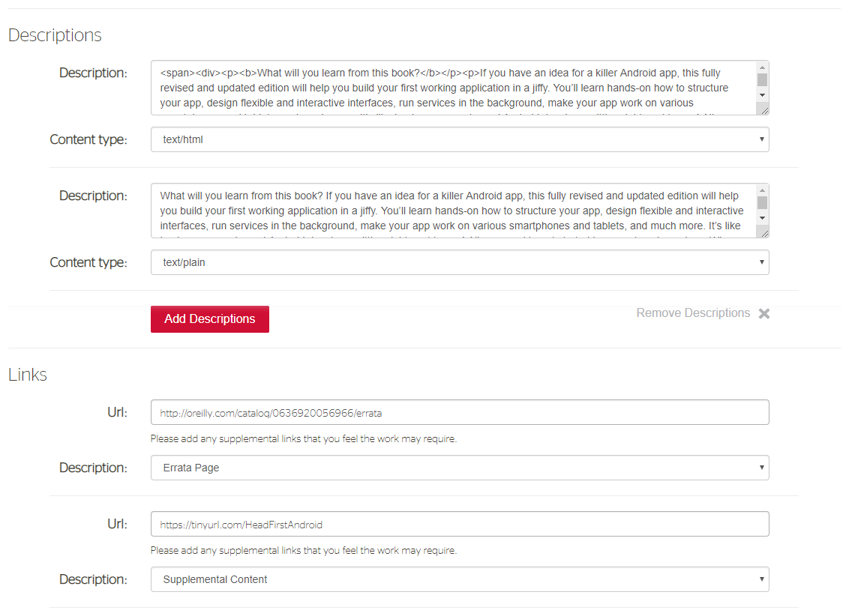Click the Descriptions section heading
This screenshot has height=616, width=849.
(55, 35)
